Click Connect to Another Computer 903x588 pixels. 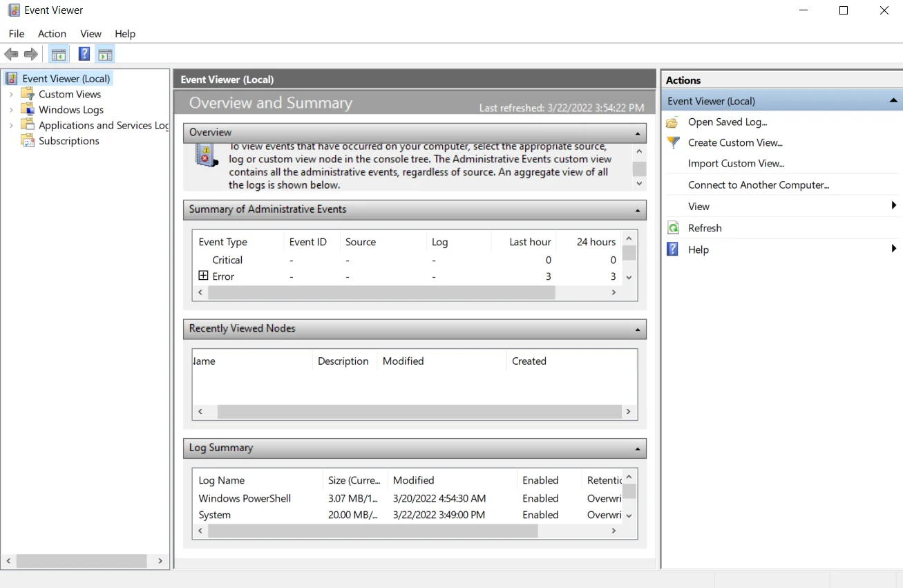coord(758,185)
